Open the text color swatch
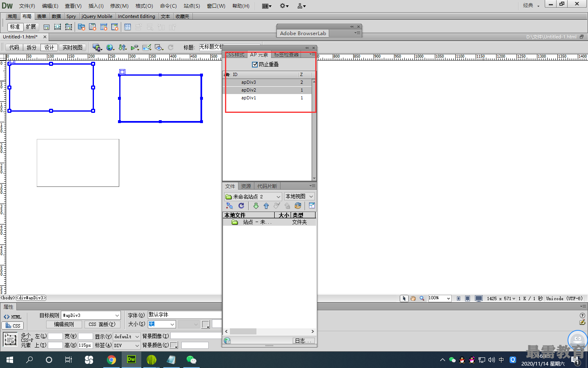This screenshot has height=368, width=588. (205, 325)
